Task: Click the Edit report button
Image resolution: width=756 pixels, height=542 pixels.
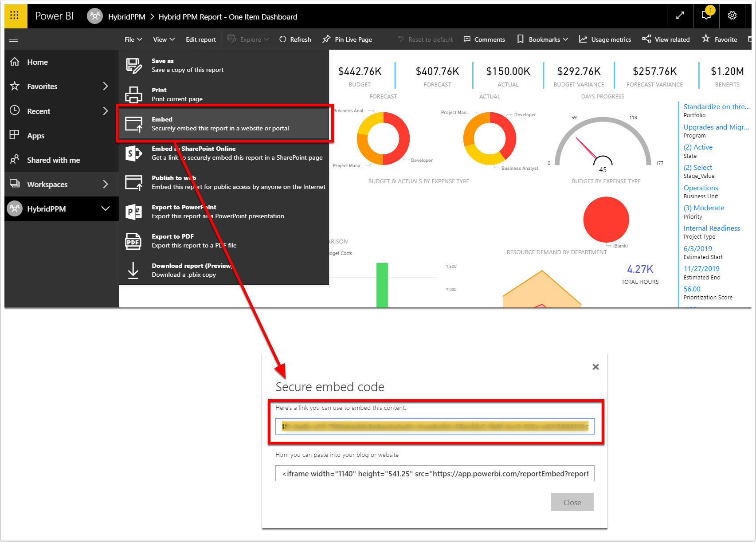Action: click(201, 39)
